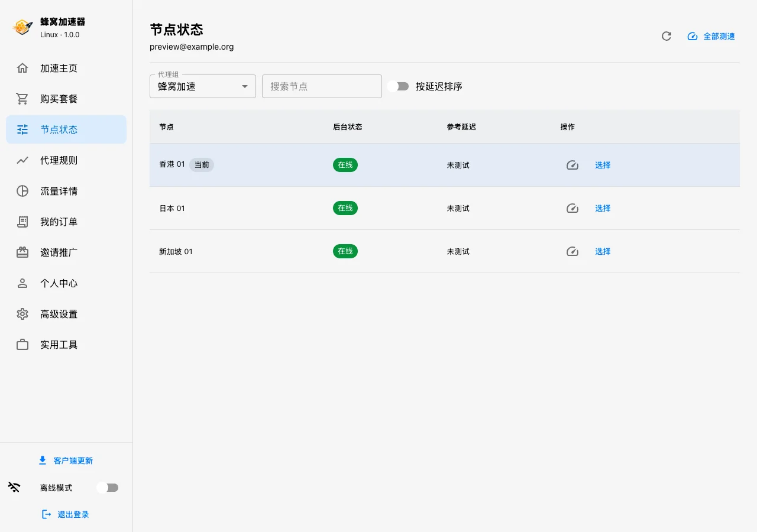Click the Linux · 1.0.0 version text
757x532 pixels.
60,35
